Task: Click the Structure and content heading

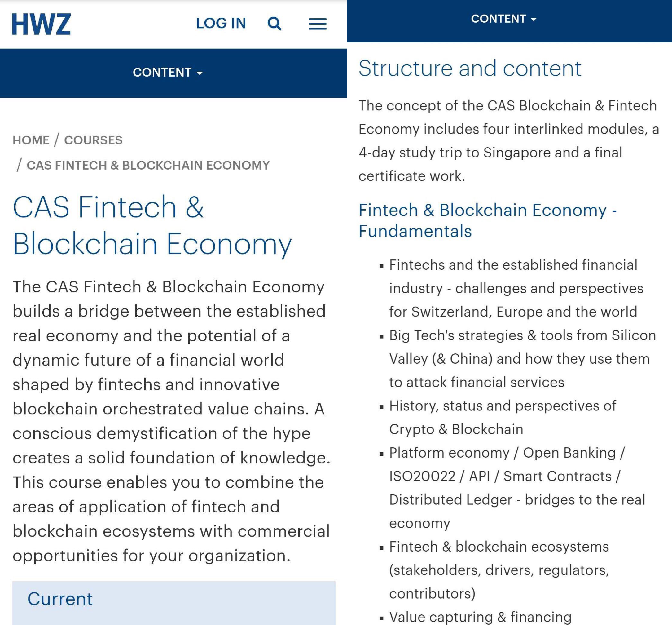Action: pyautogui.click(x=470, y=68)
